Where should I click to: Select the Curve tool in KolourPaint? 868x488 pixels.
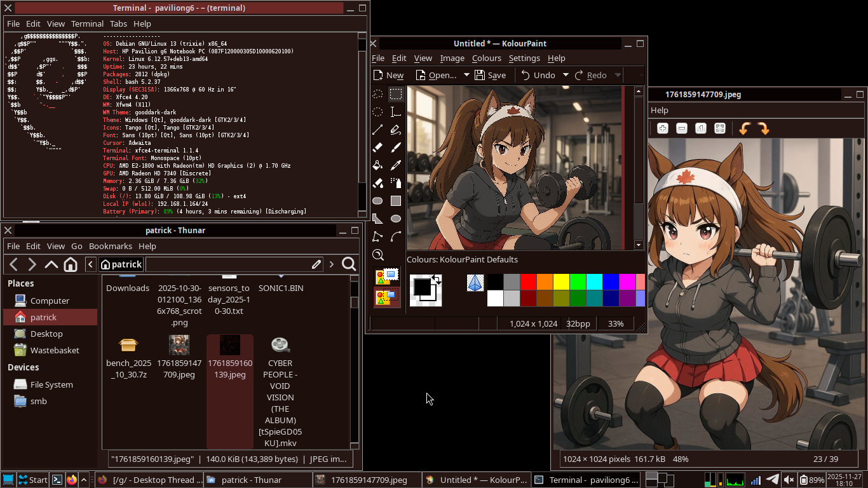(395, 236)
